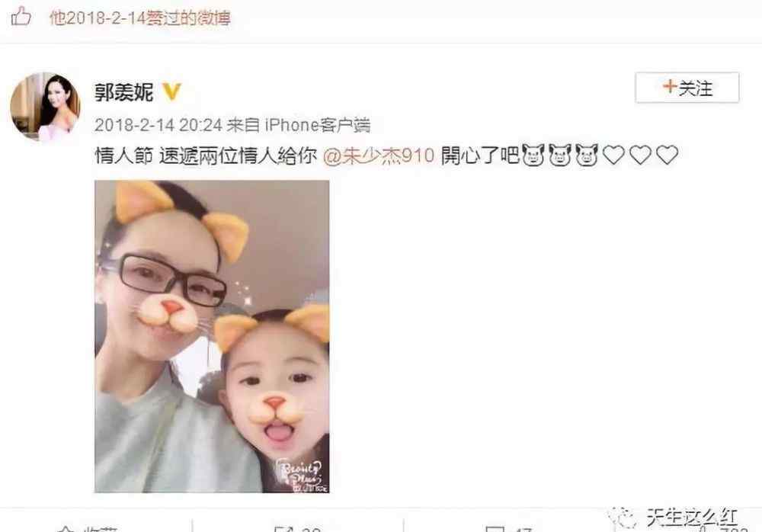Click the iPhone客户端 source link
Screen dimensions: 762x532
click(317, 125)
